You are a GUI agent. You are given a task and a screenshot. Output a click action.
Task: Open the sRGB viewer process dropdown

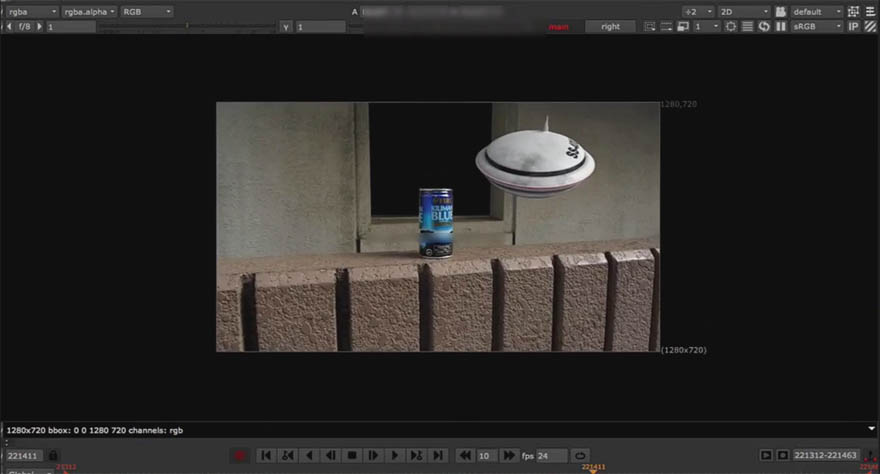817,26
